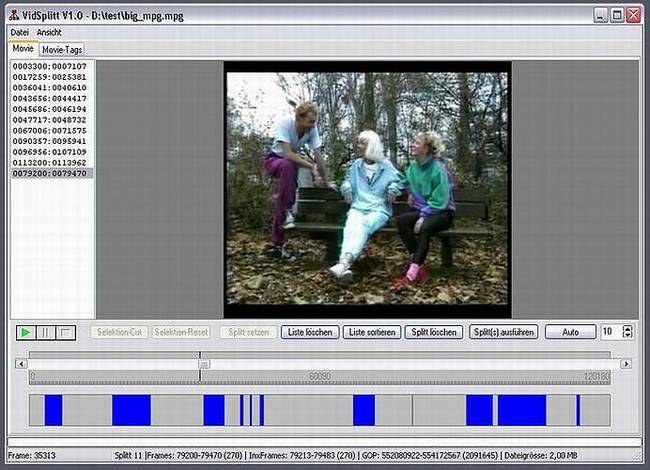Select split entry 0003300:0007107
This screenshot has height=470, width=650.
pos(50,66)
